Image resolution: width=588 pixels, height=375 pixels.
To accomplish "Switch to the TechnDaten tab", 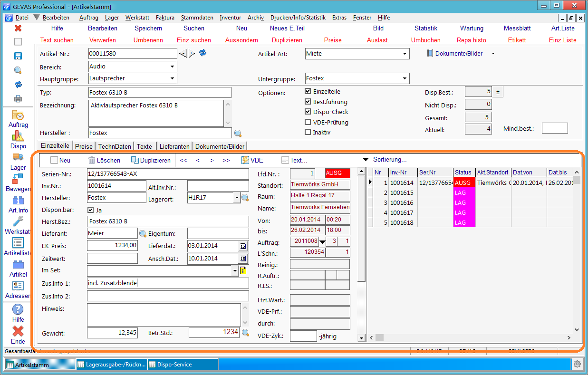I will [115, 146].
